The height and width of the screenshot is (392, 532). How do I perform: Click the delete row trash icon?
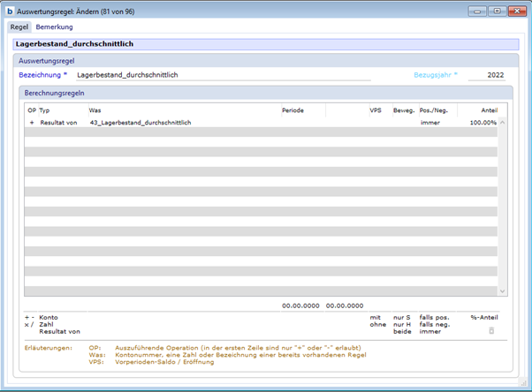(491, 330)
